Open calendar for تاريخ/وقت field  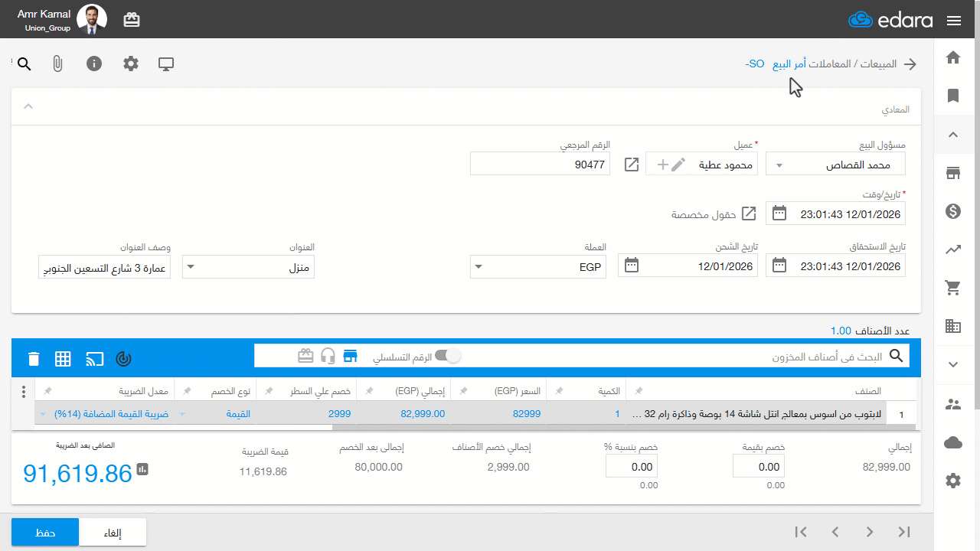point(779,214)
